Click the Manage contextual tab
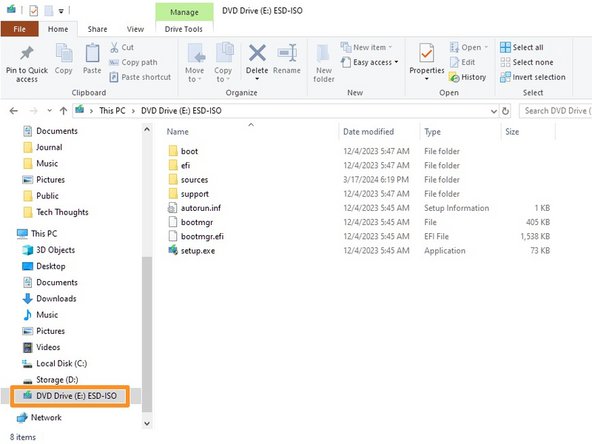The image size is (592, 444). [x=184, y=12]
